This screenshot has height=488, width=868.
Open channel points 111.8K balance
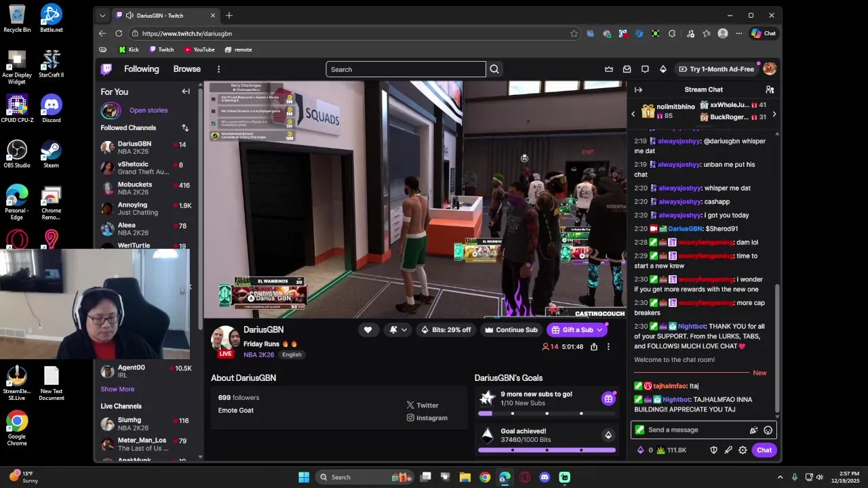point(671,450)
